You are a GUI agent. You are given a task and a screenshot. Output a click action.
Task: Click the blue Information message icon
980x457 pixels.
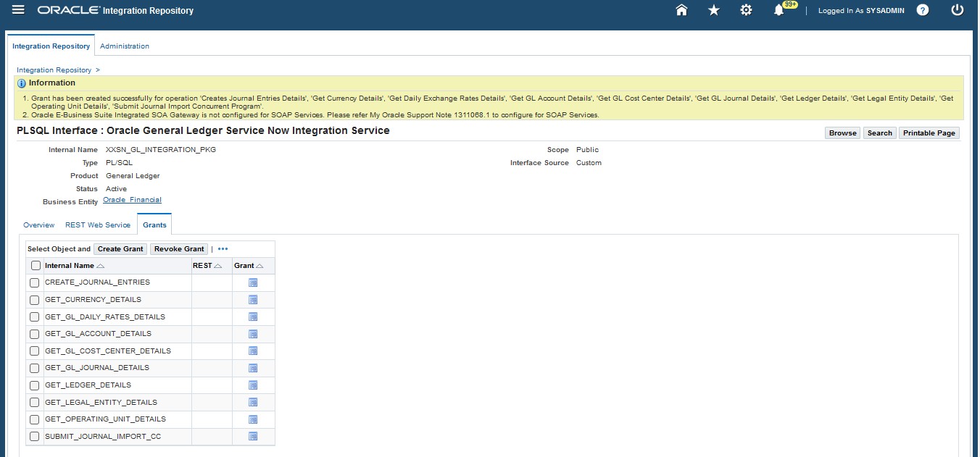pos(21,83)
